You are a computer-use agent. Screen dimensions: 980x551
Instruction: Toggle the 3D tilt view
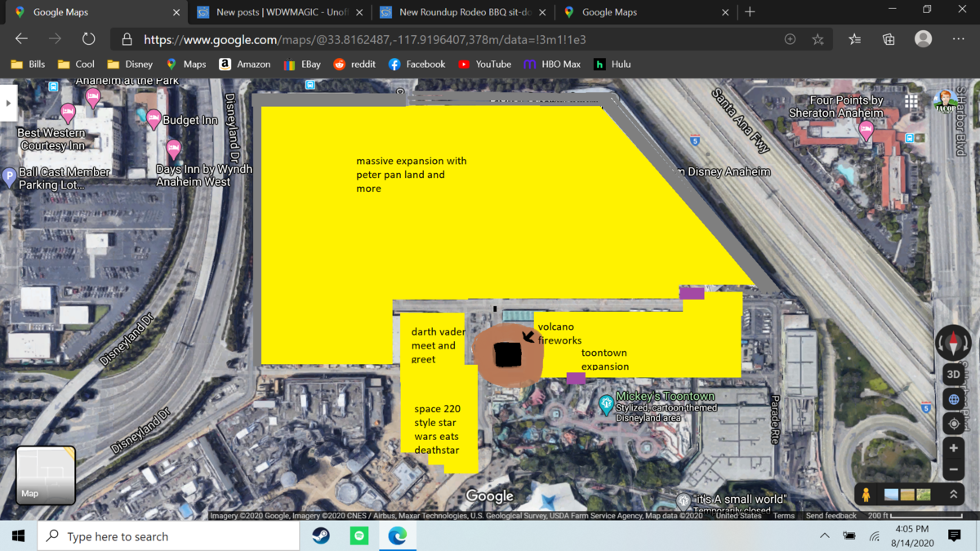pyautogui.click(x=953, y=375)
